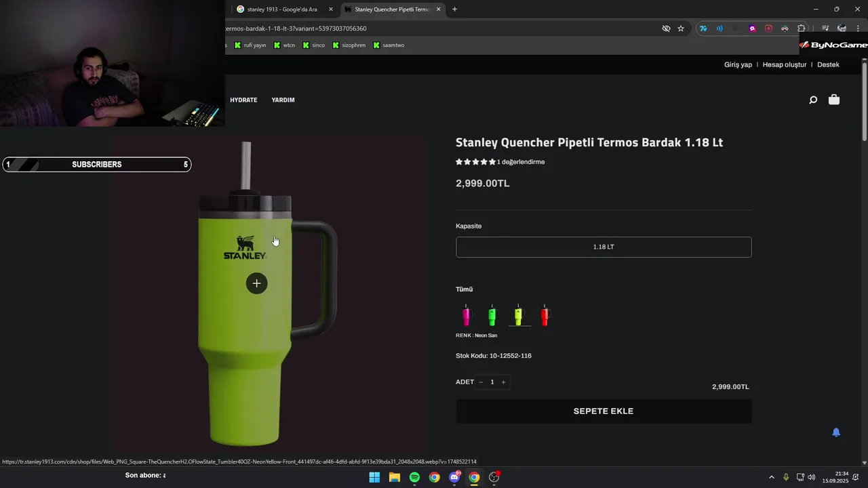Open the network display tray icon

[x=800, y=477]
